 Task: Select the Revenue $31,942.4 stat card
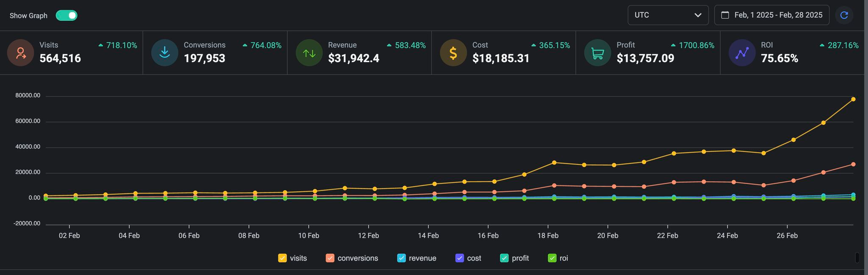[359, 53]
